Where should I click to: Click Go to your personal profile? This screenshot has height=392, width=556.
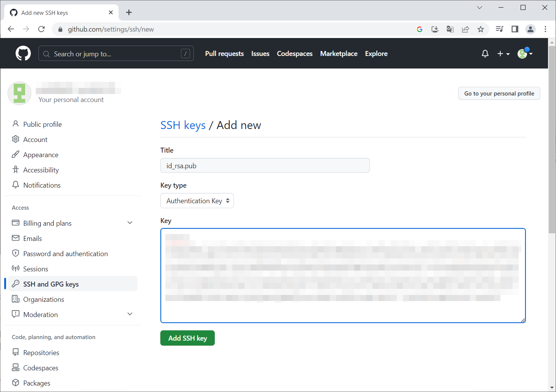point(499,94)
